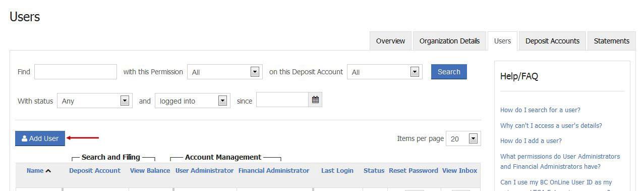Click the Find text field
Screen dimensions: 644x191
pyautogui.click(x=76, y=72)
